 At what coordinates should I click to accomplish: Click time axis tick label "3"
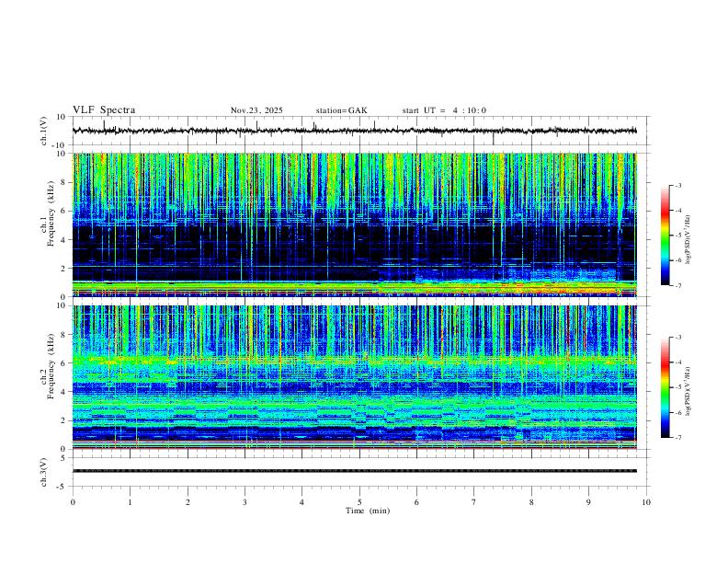click(x=245, y=502)
